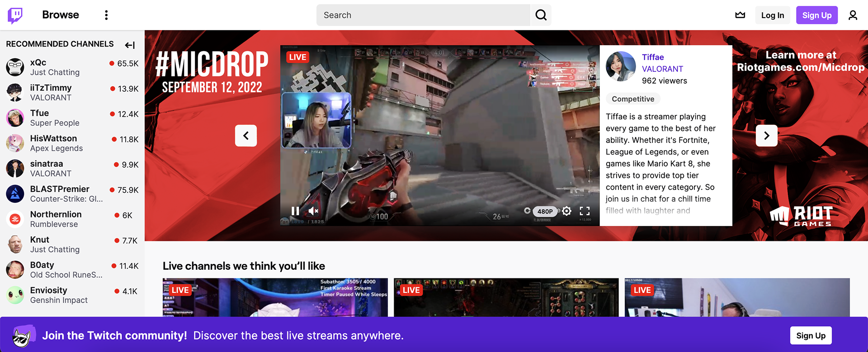
Task: Click Super People under Tfue
Action: coord(55,123)
